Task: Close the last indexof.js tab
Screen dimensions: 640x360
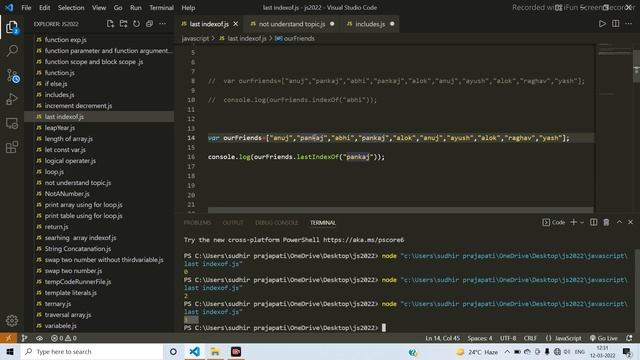Action: [x=236, y=24]
